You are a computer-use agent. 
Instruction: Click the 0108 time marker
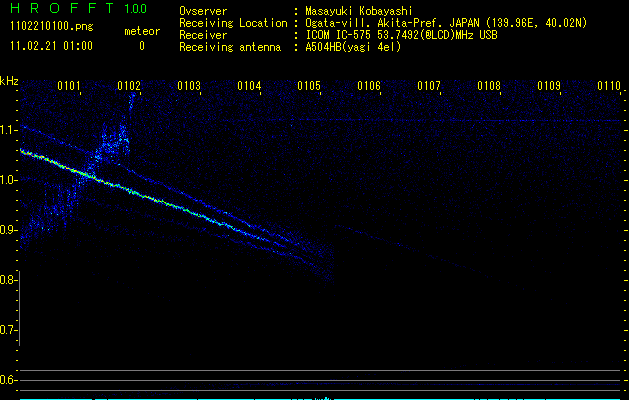click(489, 86)
